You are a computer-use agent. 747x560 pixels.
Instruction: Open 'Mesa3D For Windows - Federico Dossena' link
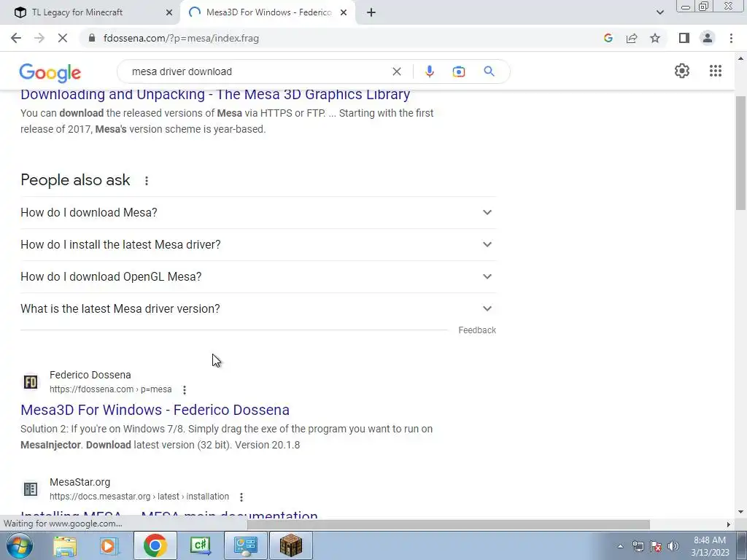click(x=155, y=410)
